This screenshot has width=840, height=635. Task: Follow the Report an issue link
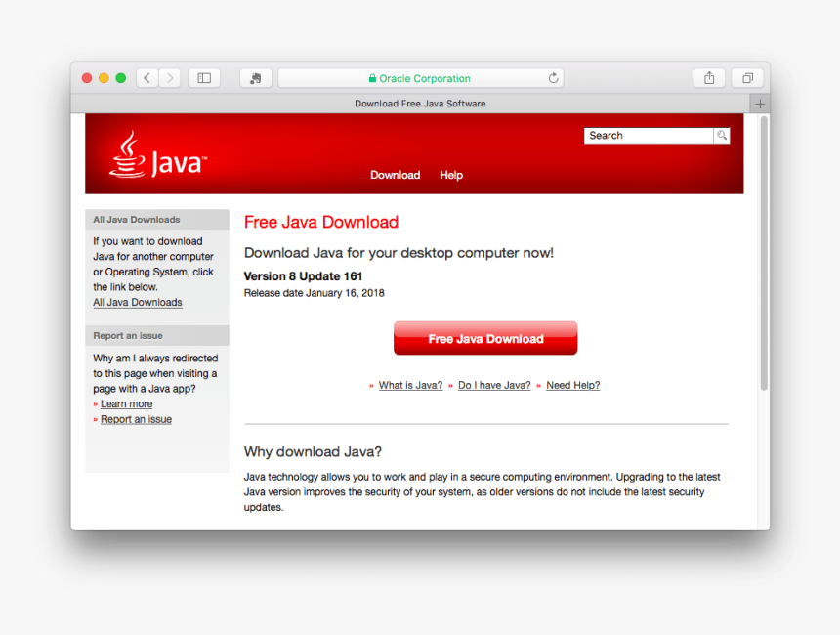click(x=136, y=419)
